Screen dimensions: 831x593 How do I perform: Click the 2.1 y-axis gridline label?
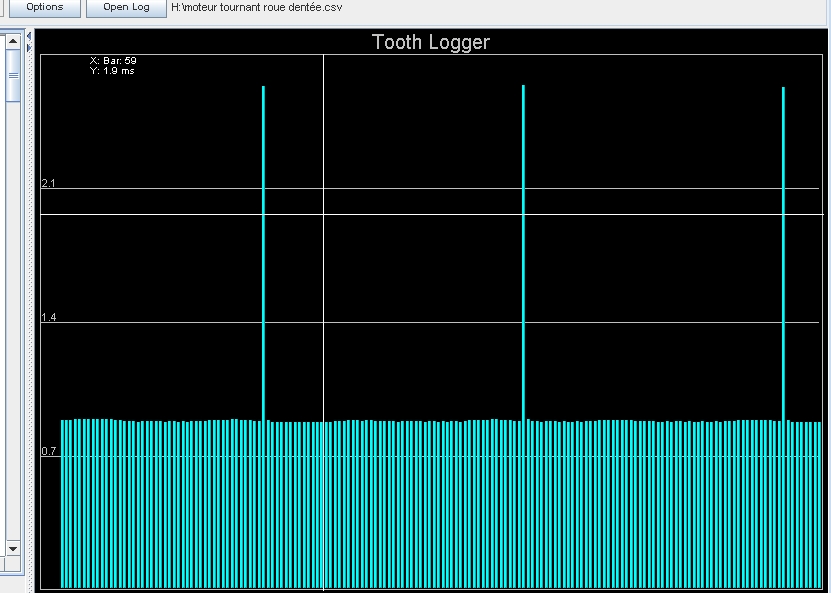pyautogui.click(x=48, y=183)
